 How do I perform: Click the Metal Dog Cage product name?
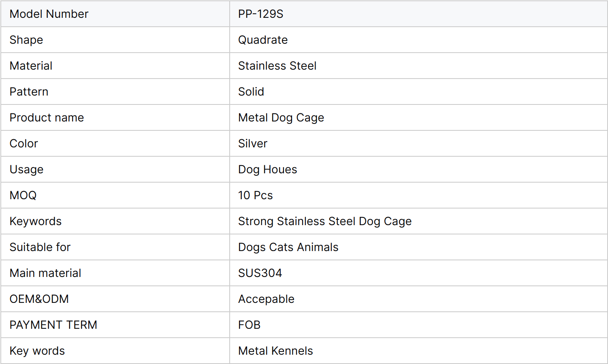(281, 117)
